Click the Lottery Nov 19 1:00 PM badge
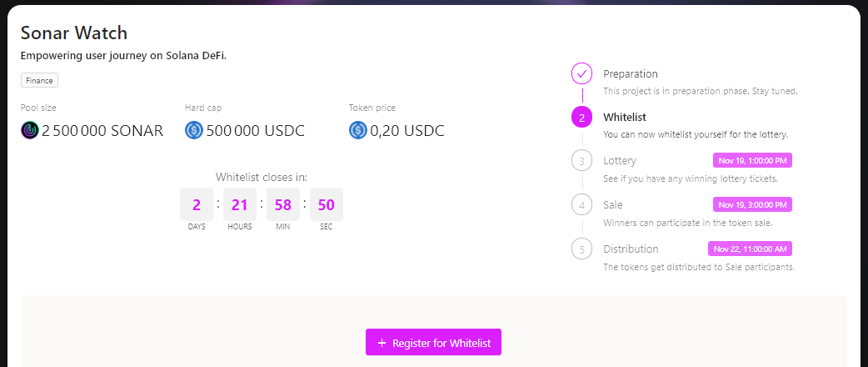The height and width of the screenshot is (367, 868). pyautogui.click(x=752, y=160)
